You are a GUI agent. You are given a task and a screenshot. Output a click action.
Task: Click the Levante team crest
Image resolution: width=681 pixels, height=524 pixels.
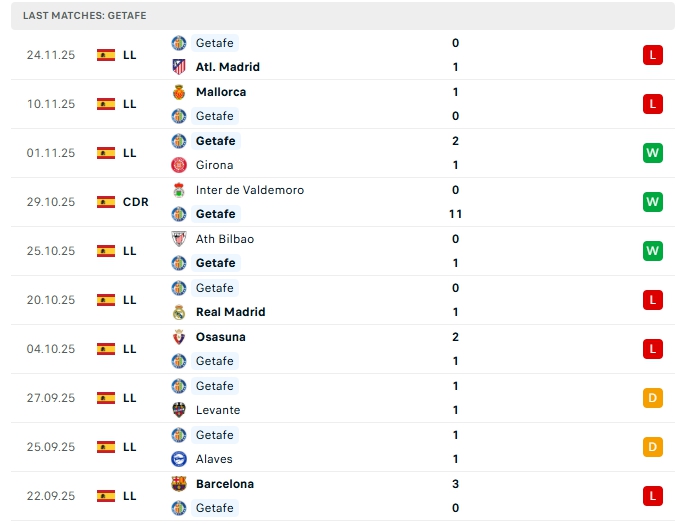(179, 410)
